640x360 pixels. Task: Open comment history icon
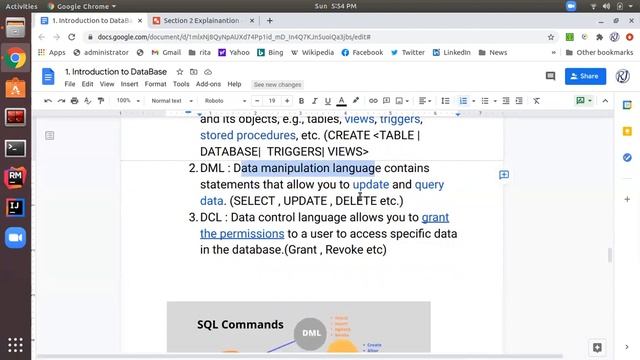550,76
